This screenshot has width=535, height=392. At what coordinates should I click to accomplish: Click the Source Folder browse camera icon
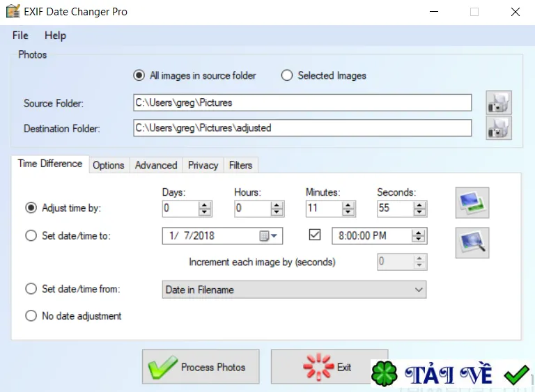pos(499,102)
